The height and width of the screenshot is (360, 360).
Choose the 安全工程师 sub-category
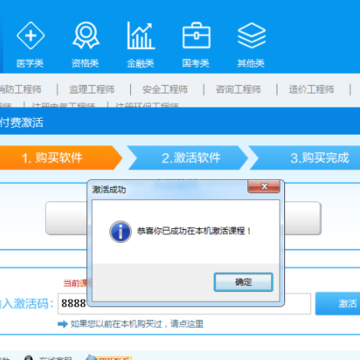(165, 89)
